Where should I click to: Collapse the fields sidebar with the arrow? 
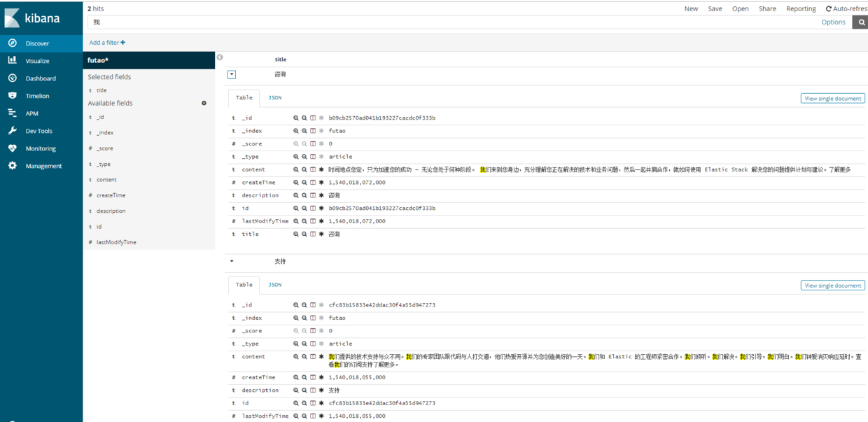pos(220,57)
